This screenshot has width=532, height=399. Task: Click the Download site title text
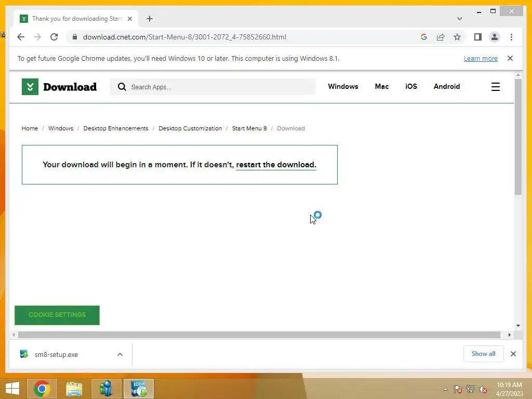pos(70,87)
